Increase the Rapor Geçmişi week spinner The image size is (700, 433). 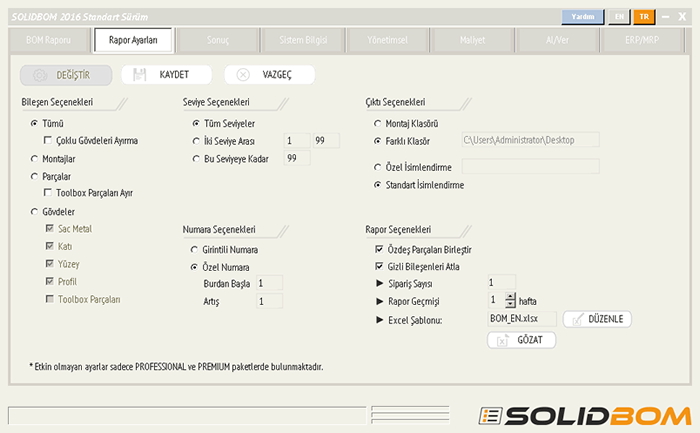coord(510,296)
